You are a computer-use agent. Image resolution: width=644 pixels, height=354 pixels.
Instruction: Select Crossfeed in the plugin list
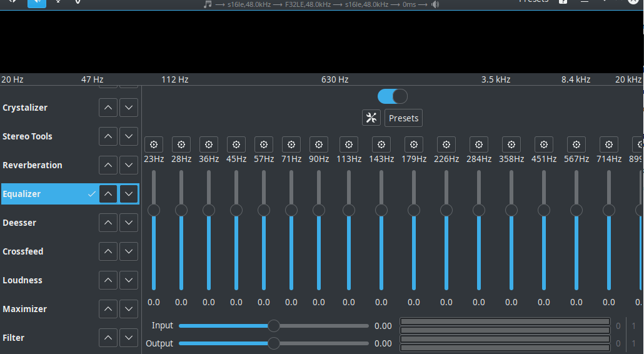tap(23, 251)
